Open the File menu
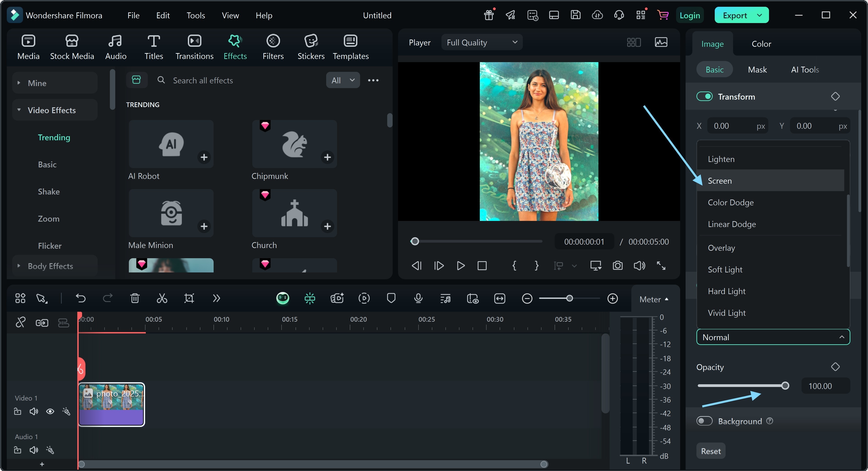Image resolution: width=868 pixels, height=471 pixels. (x=133, y=16)
